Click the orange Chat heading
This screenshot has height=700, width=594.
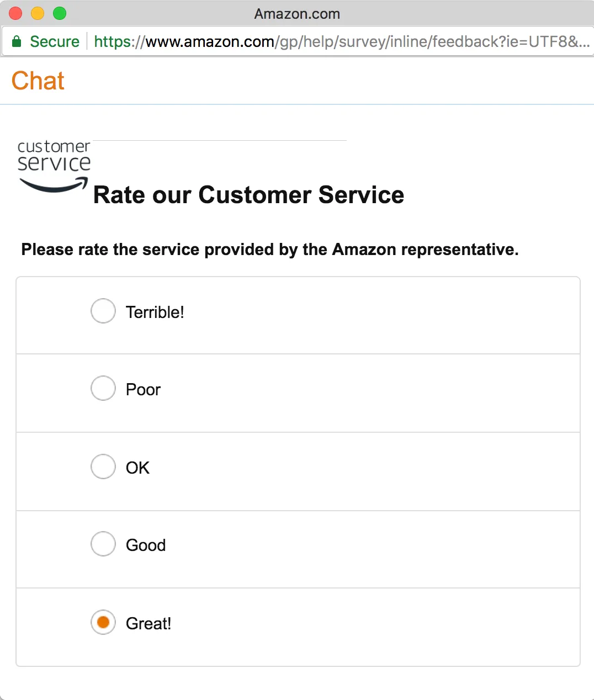pyautogui.click(x=38, y=81)
